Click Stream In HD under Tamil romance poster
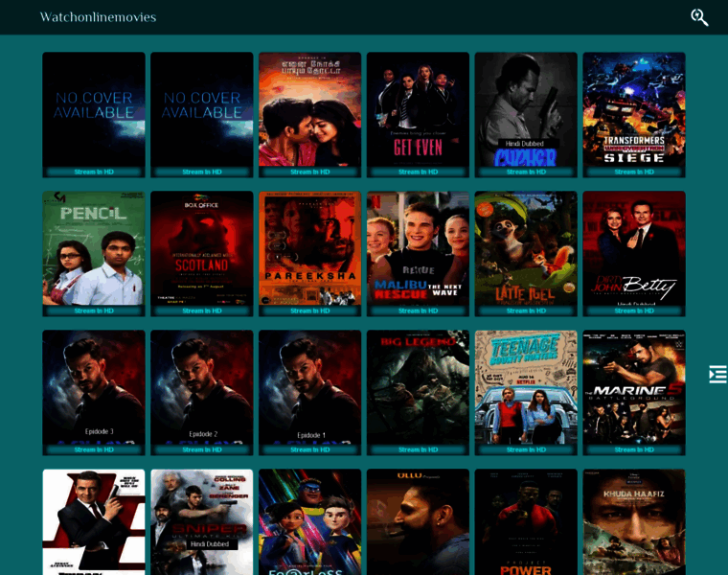Screen dimensions: 728x575 [310, 172]
